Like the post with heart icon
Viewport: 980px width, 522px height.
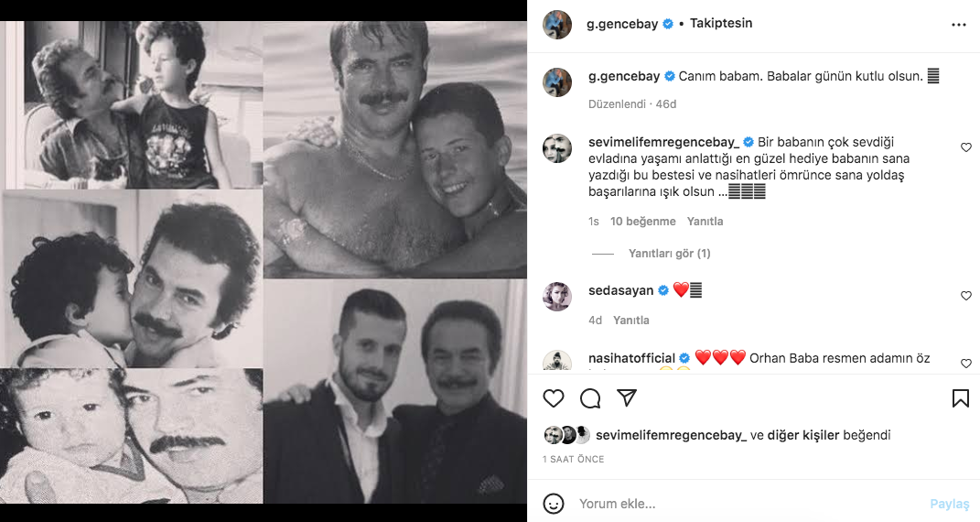(554, 398)
